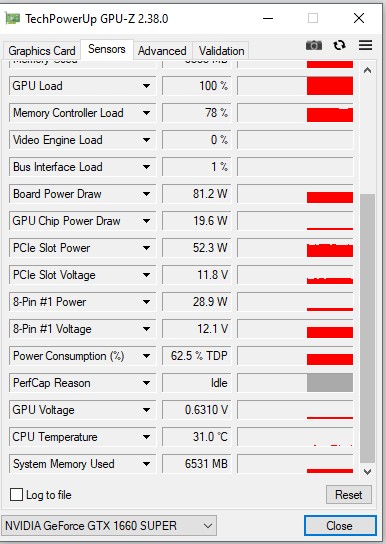Click the Power Consumption graph
The height and width of the screenshot is (544, 386).
coord(295,356)
